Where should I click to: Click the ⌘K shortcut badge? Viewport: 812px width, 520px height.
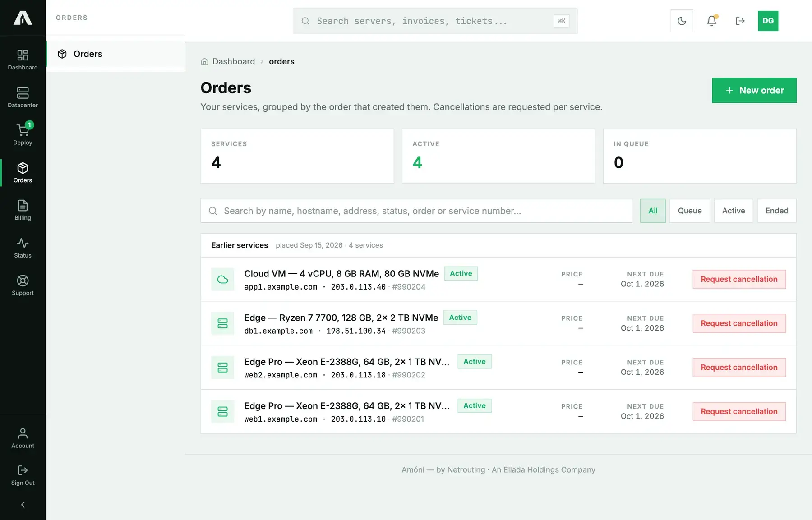(561, 21)
